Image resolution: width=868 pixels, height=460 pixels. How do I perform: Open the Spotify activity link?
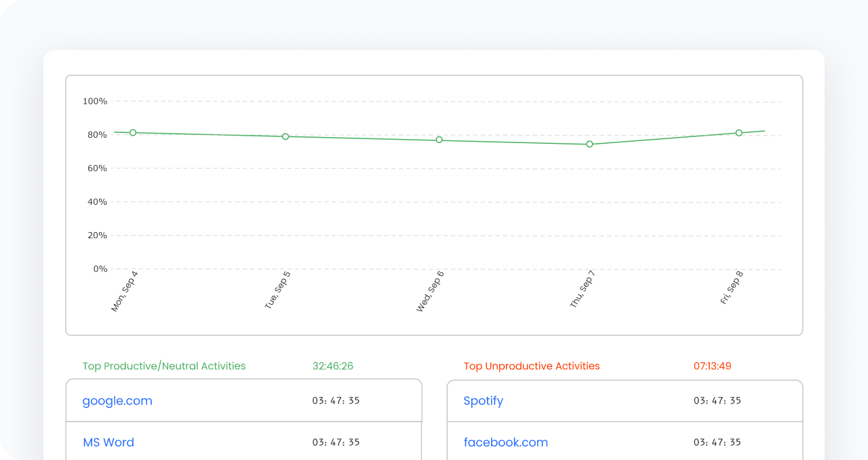click(484, 401)
